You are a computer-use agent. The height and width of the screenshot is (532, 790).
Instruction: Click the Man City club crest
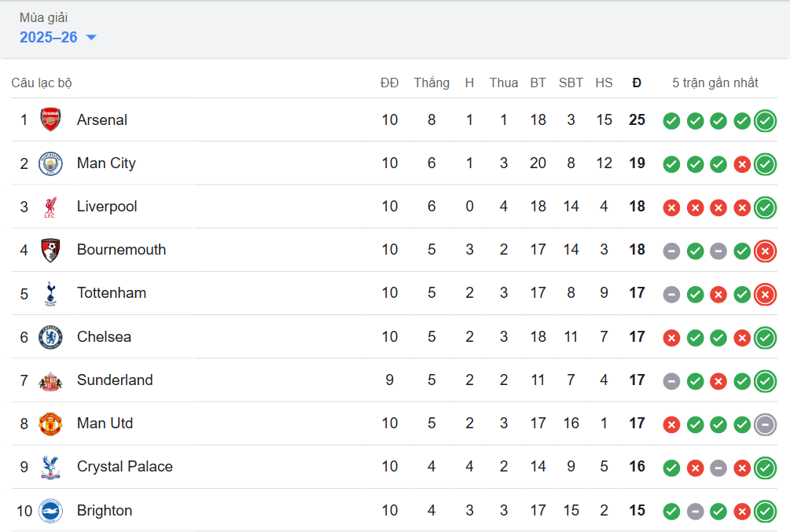pyautogui.click(x=50, y=163)
